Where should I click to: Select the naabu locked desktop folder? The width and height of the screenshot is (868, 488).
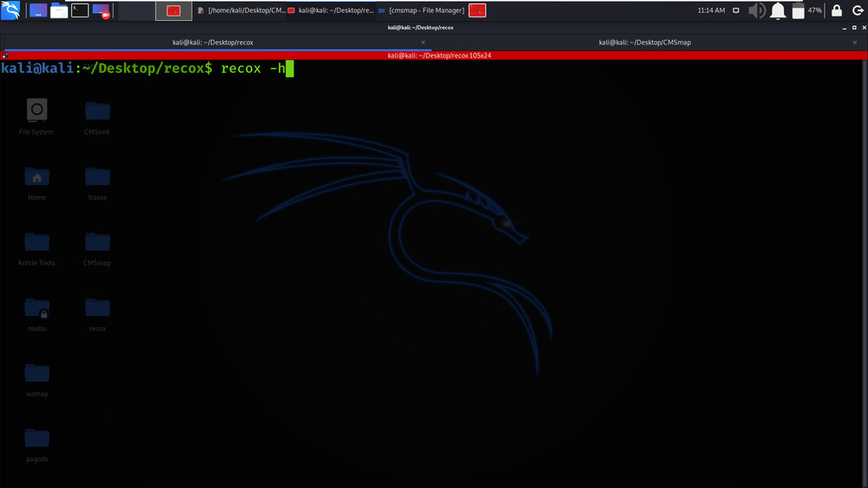pos(36,314)
